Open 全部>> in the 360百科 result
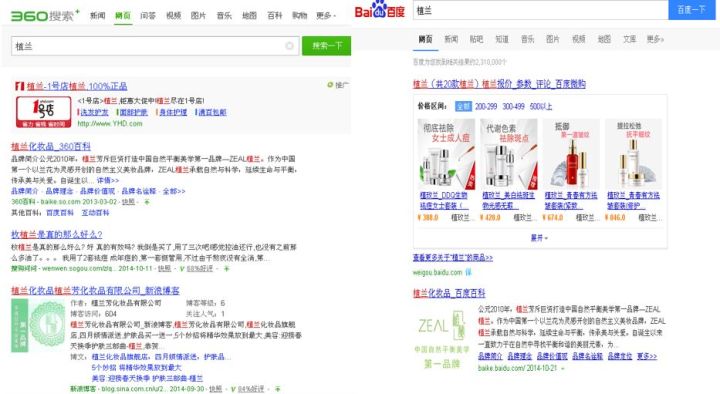The height and width of the screenshot is (394, 720). (x=174, y=191)
